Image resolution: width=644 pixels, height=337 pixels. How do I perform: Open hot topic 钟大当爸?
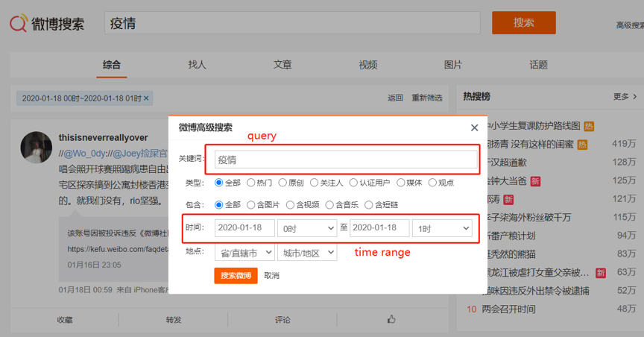(x=506, y=181)
